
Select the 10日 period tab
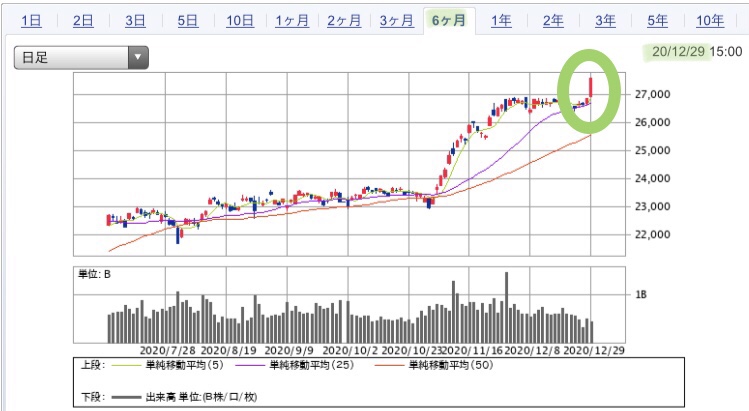[240, 21]
